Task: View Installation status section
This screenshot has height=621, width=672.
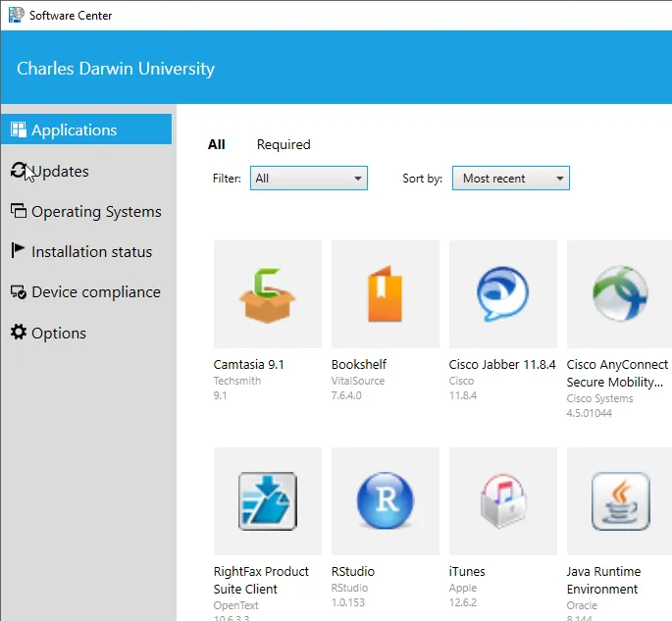Action: (x=91, y=251)
